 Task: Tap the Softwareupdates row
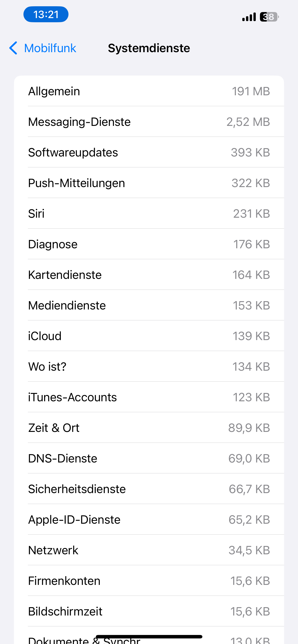149,153
